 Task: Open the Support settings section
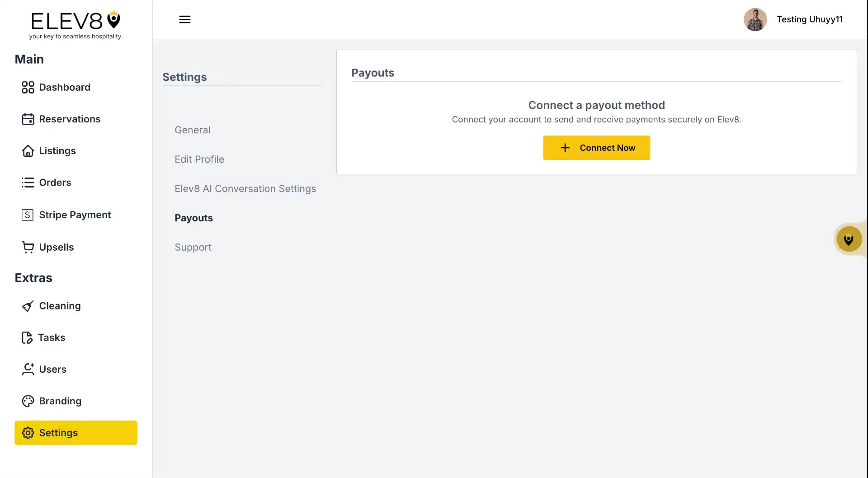pyautogui.click(x=193, y=247)
